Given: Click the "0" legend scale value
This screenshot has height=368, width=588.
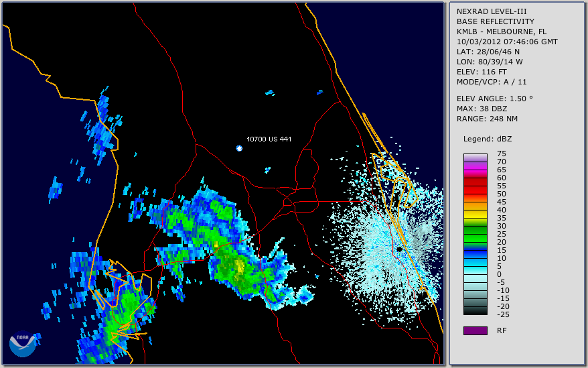Looking at the screenshot, I should (499, 275).
